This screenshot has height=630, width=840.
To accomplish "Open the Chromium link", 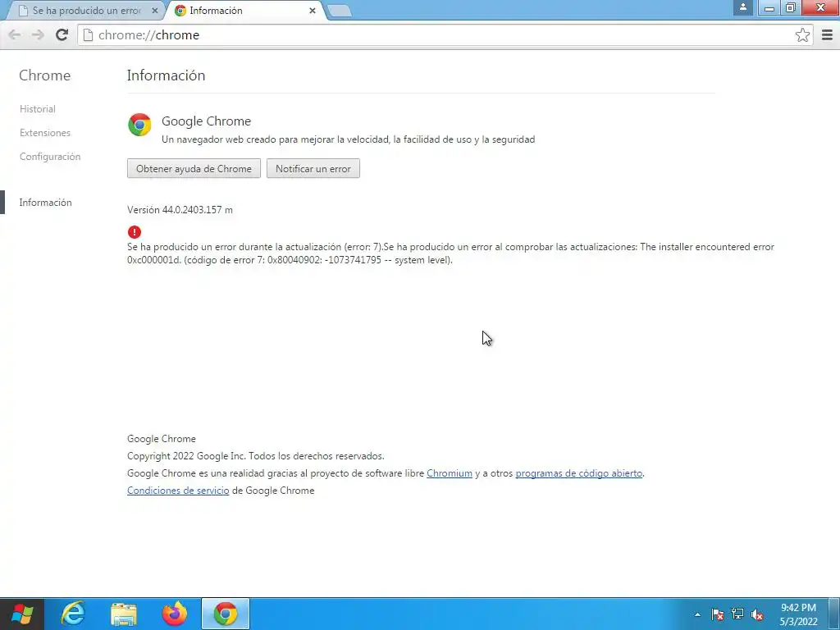I will (450, 473).
